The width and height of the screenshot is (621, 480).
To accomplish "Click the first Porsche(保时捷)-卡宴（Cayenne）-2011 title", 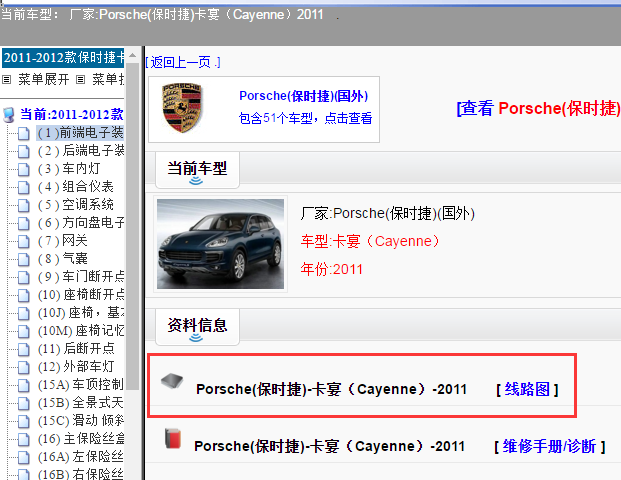I will 331,389.
